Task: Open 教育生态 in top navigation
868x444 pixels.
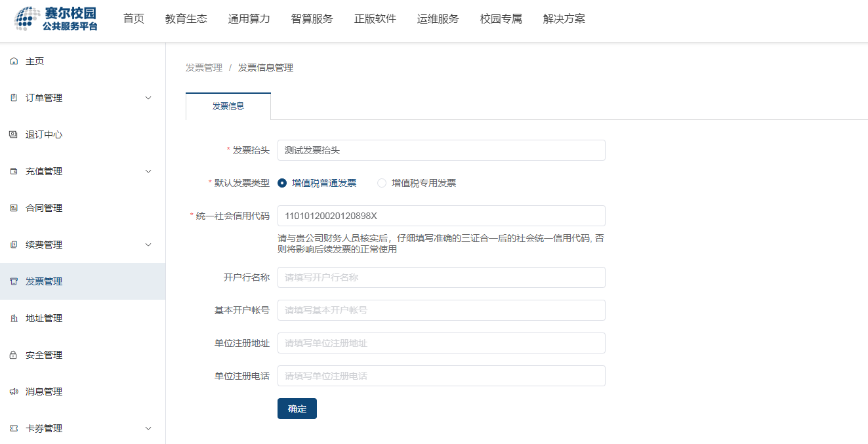Action: tap(186, 19)
